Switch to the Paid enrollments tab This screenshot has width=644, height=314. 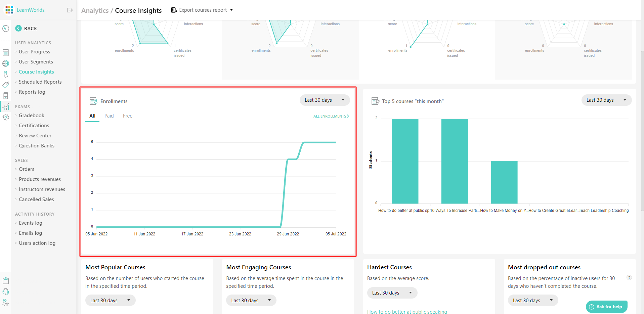coord(109,116)
